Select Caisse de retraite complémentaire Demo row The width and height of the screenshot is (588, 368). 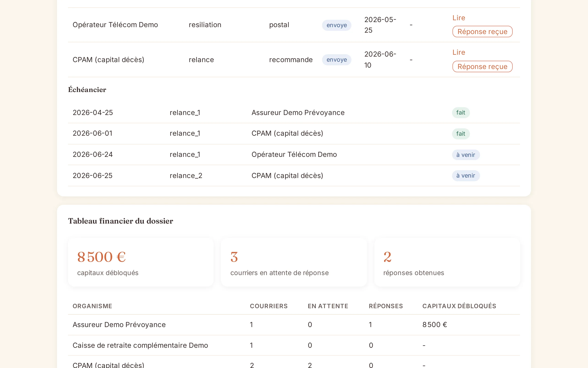294,345
